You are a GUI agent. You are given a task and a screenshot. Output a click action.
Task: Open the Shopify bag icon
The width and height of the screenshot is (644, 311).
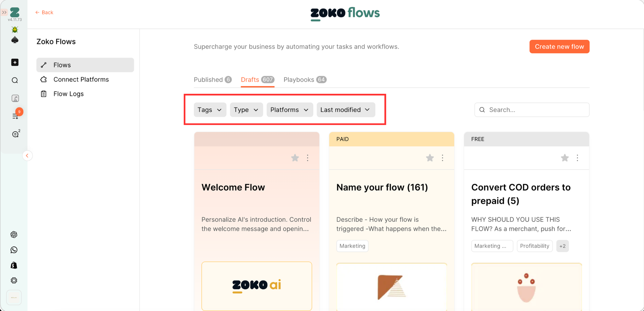click(14, 265)
